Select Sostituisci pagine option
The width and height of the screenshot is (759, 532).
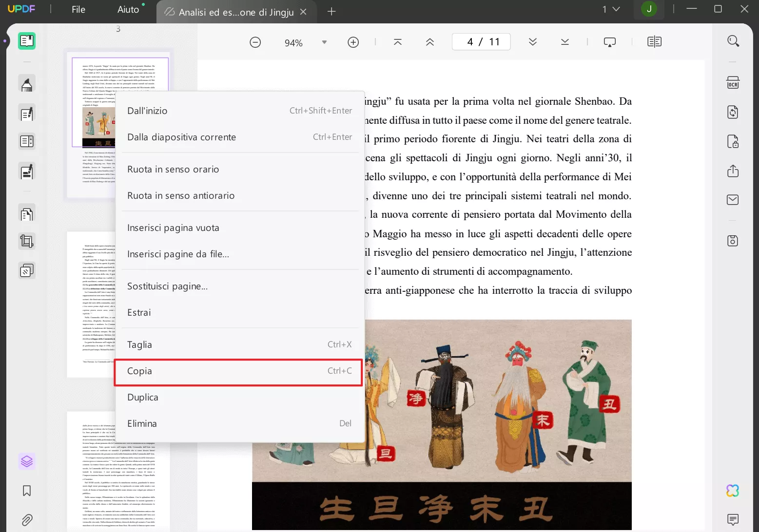pos(240,286)
